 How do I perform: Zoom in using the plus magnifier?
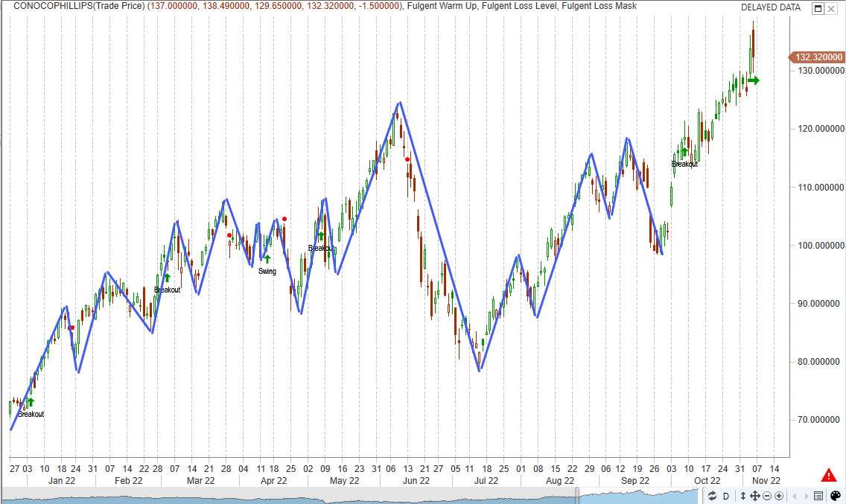coord(778,496)
